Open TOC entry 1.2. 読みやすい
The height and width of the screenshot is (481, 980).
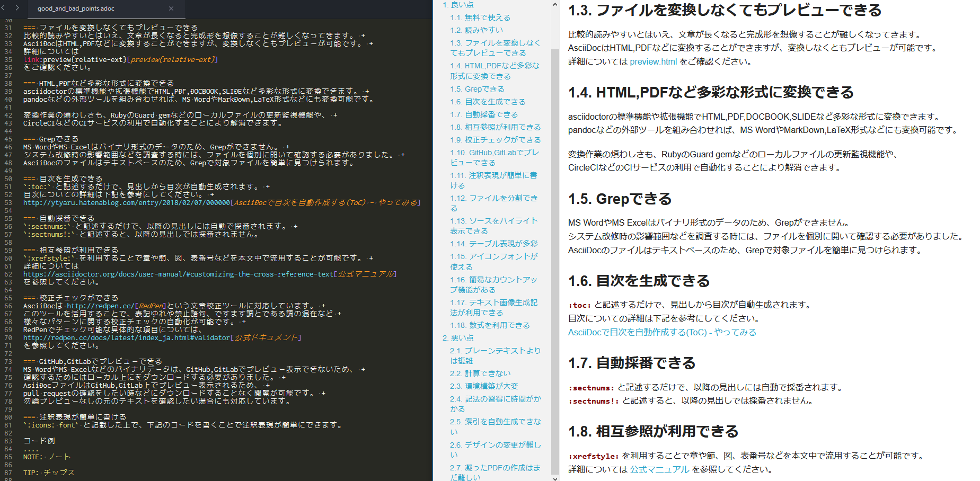(x=476, y=30)
